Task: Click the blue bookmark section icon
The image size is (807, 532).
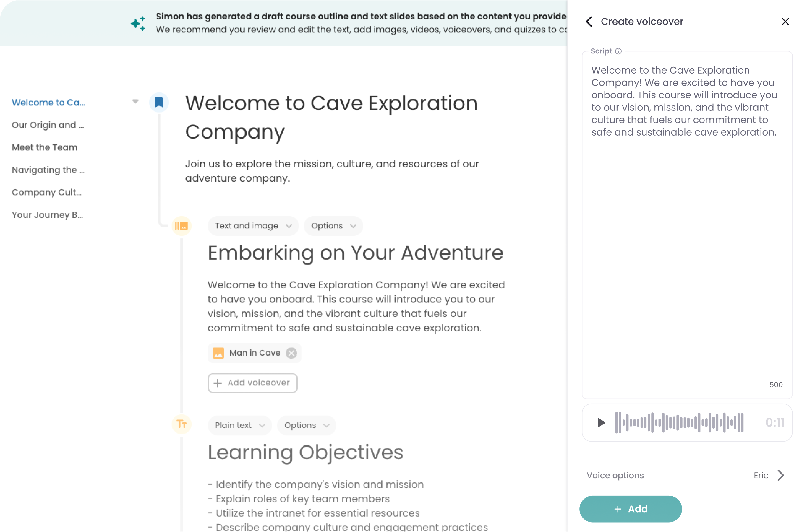Action: (x=159, y=102)
